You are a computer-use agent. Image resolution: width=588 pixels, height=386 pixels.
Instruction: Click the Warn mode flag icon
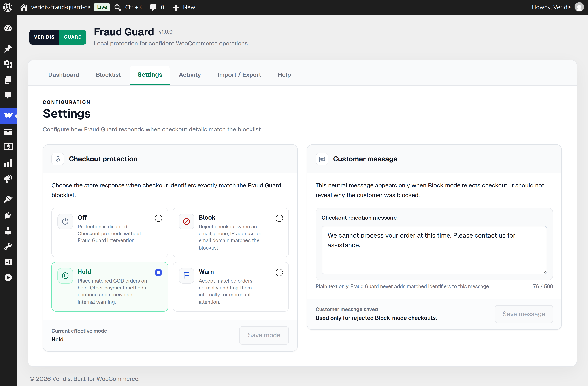coord(187,276)
